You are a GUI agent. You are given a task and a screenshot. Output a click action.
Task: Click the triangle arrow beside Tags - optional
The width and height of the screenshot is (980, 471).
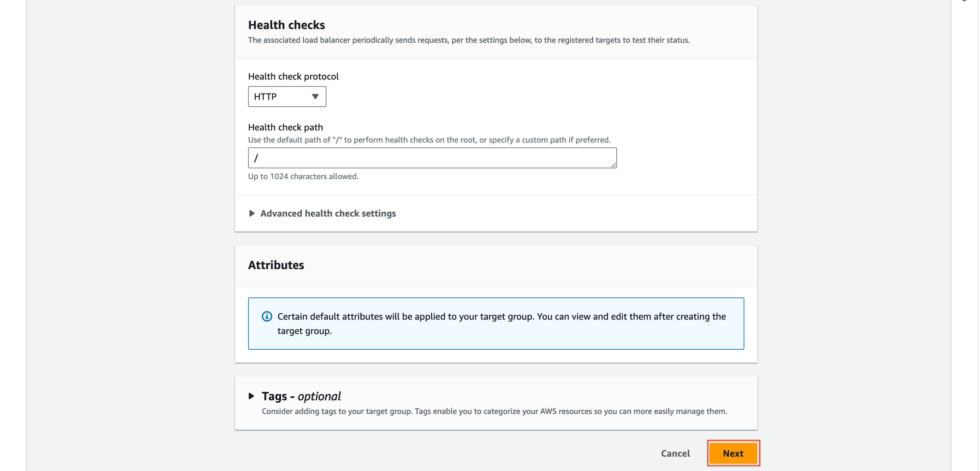[x=251, y=396]
